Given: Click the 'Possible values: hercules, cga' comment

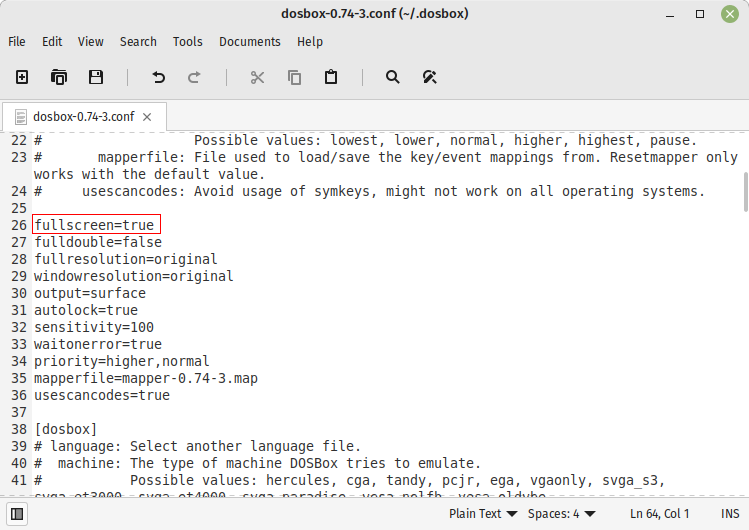Looking at the screenshot, I should click(350, 480).
